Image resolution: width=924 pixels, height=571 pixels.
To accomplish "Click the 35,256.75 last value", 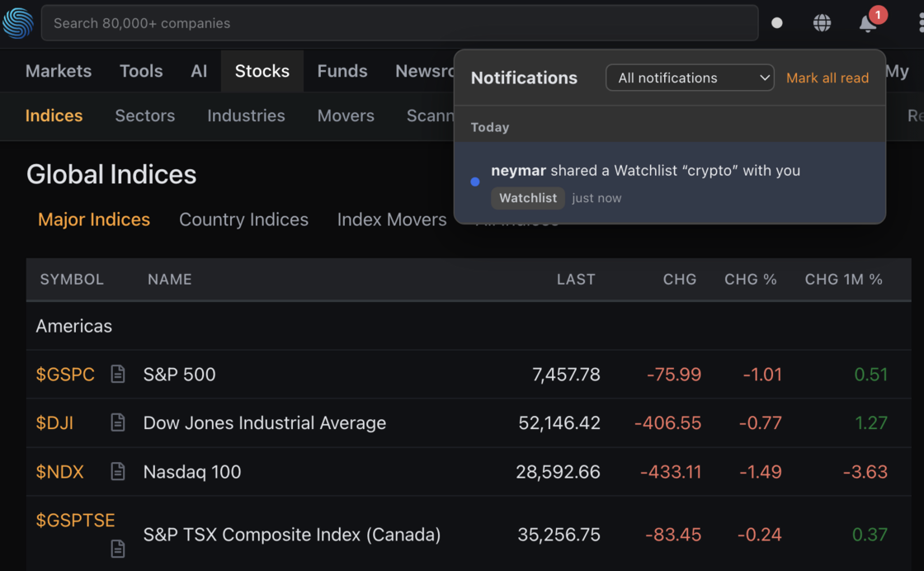I will [559, 535].
